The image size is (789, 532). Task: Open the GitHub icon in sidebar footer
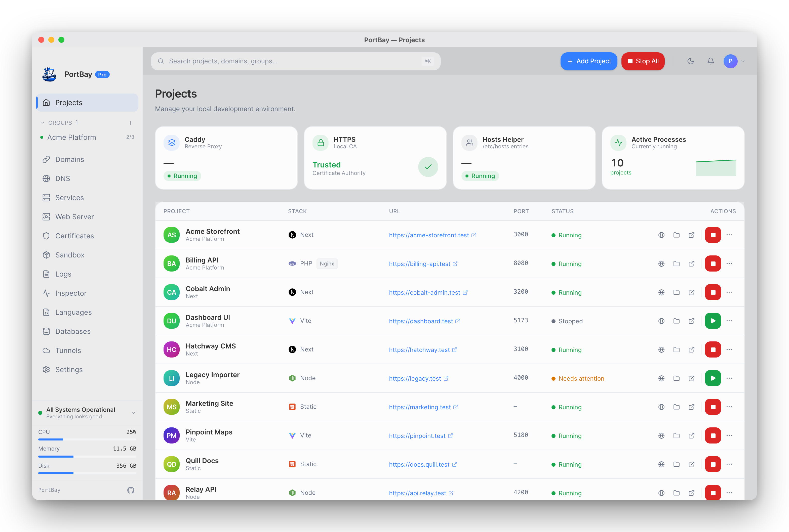[131, 490]
